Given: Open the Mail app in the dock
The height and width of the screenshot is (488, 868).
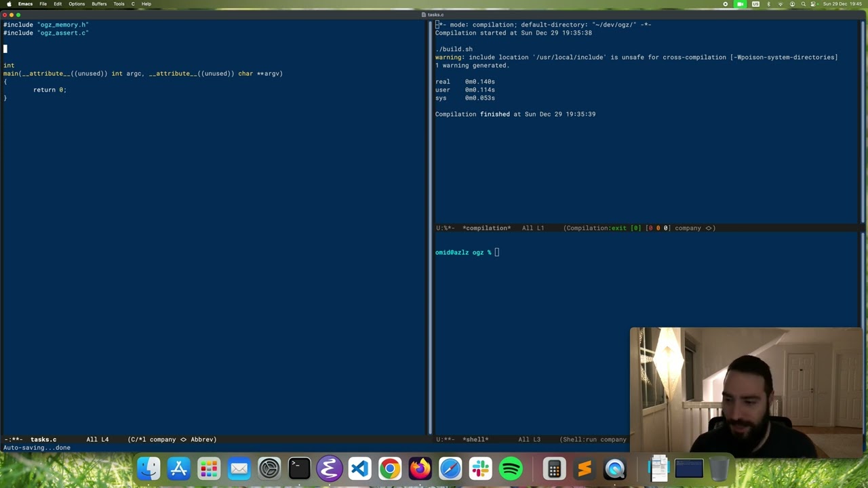Looking at the screenshot, I should pyautogui.click(x=239, y=468).
